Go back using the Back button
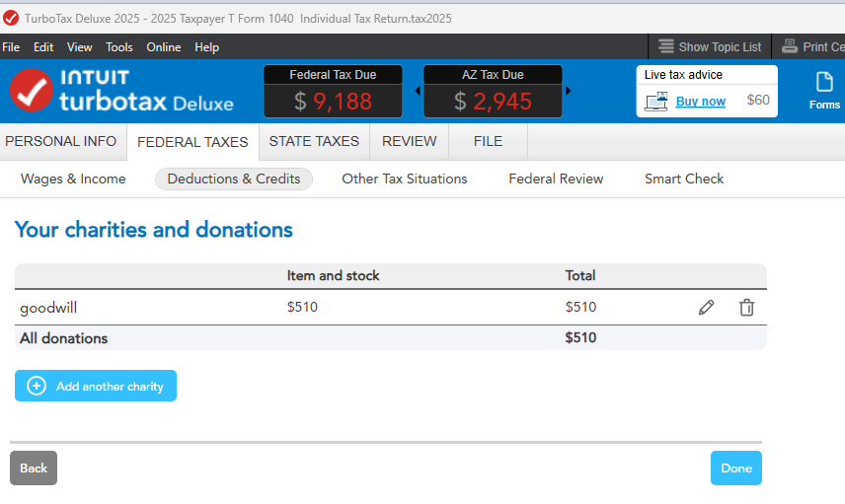Screen dimensions: 845x504 [34, 468]
